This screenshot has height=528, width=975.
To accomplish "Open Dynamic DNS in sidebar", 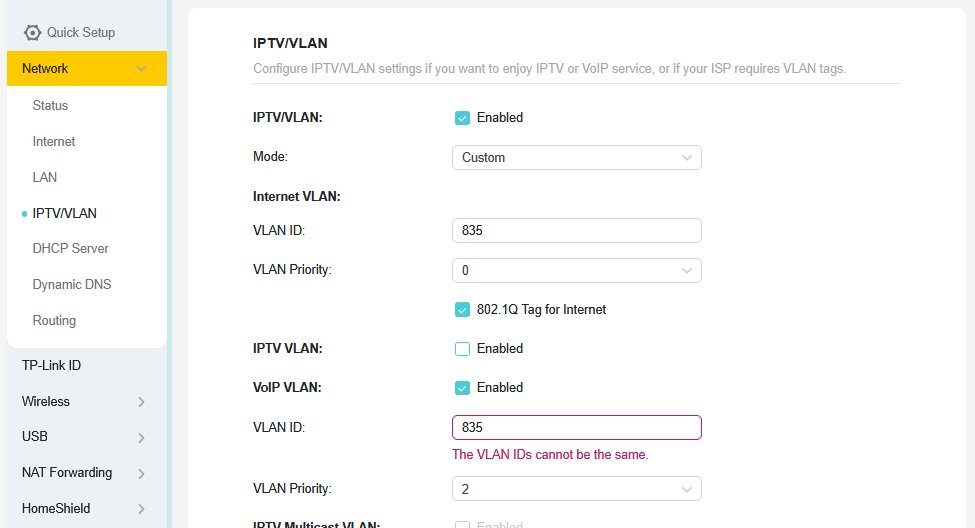I will (72, 285).
